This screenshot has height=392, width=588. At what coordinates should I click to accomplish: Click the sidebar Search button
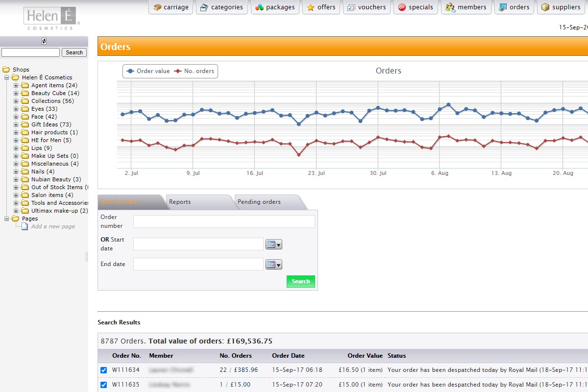tap(74, 52)
